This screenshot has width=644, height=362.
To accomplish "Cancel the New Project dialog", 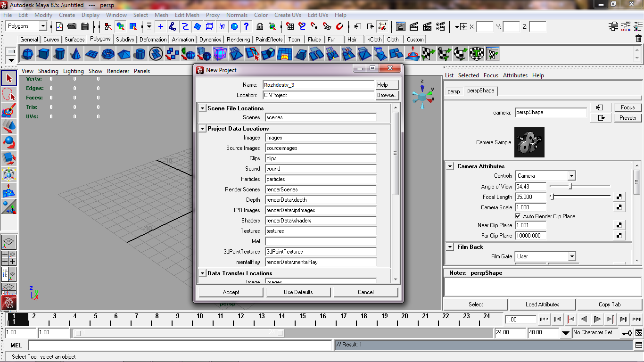I will 366,292.
